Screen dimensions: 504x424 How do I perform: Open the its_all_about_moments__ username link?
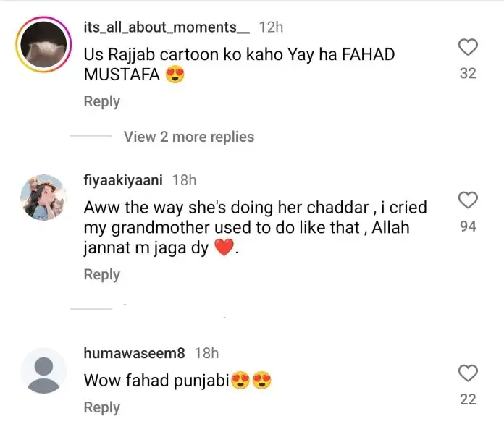tap(167, 27)
